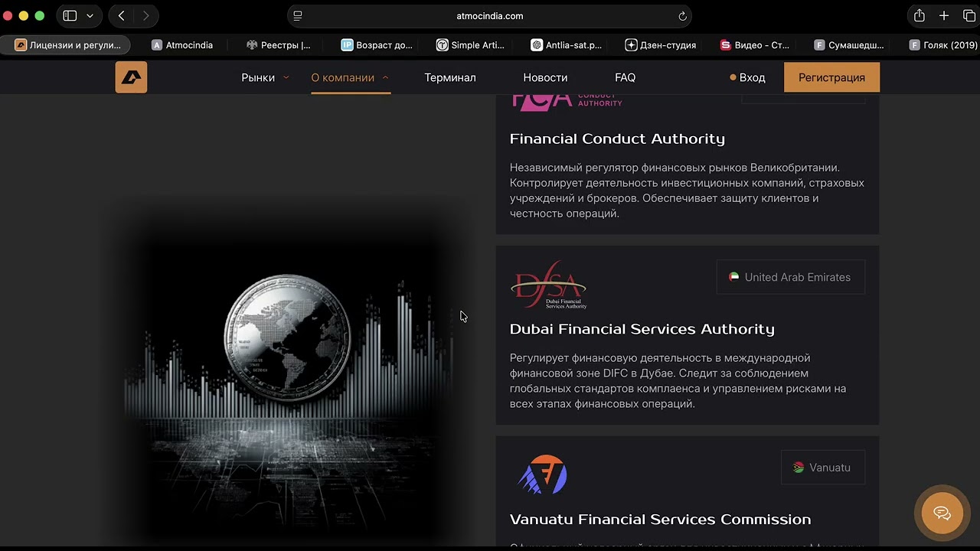Click the Регистрация button

831,77
